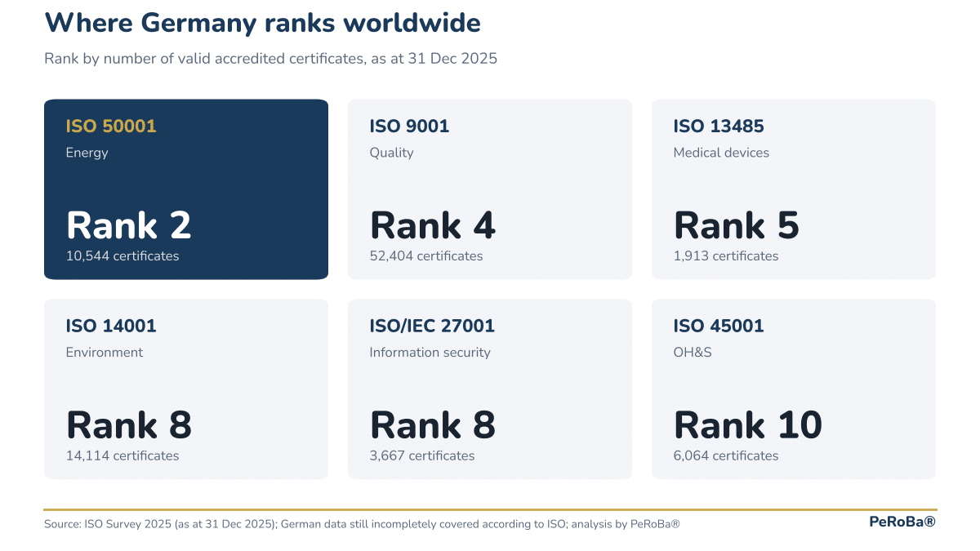Screen dimensions: 980x551
Task: Select 'Rank 4' in the ISO 9001 card
Action: [x=433, y=226]
